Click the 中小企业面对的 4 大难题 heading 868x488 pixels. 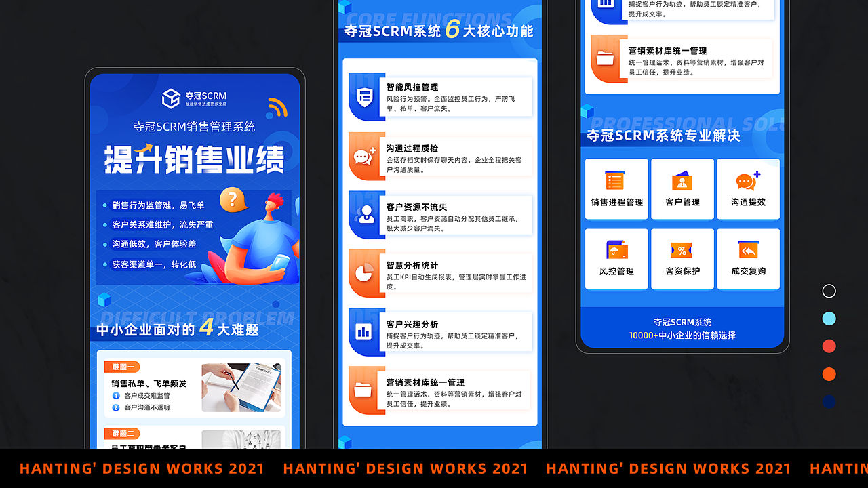click(178, 329)
